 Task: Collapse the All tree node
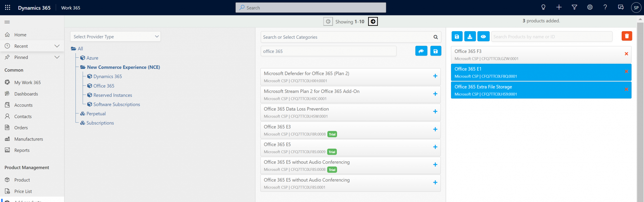[77, 49]
